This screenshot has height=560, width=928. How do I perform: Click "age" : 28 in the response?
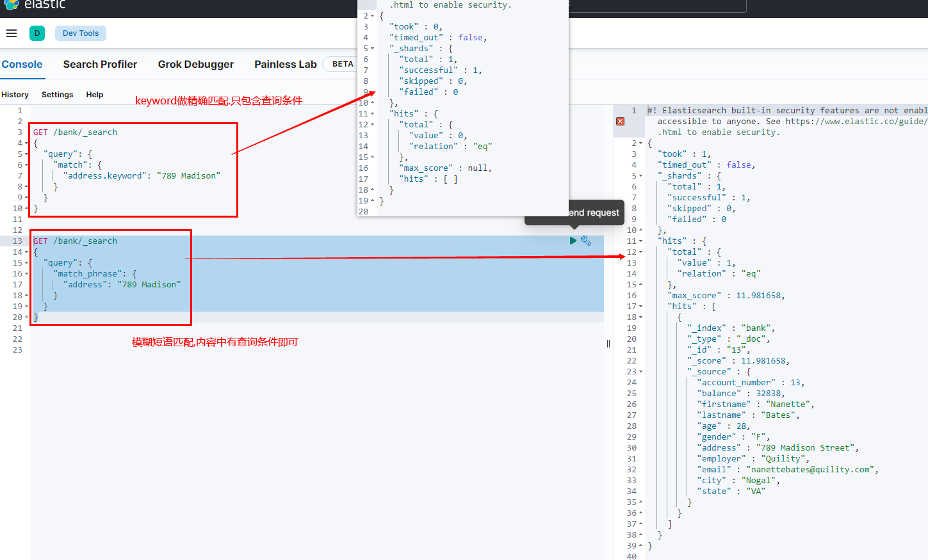pyautogui.click(x=724, y=426)
